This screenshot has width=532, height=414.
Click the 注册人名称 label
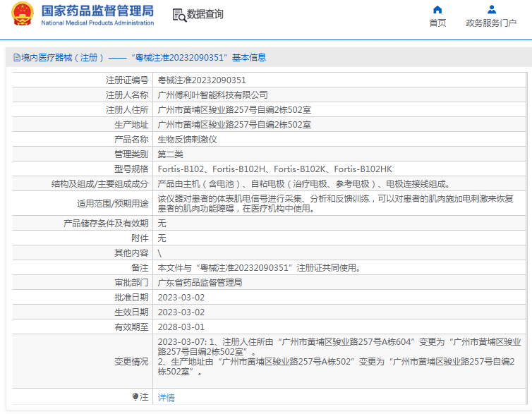127,95
